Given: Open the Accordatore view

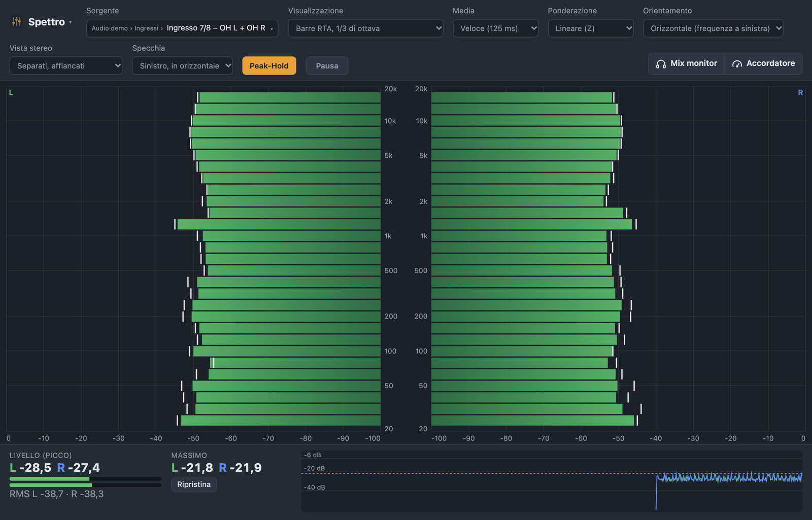Looking at the screenshot, I should [763, 63].
